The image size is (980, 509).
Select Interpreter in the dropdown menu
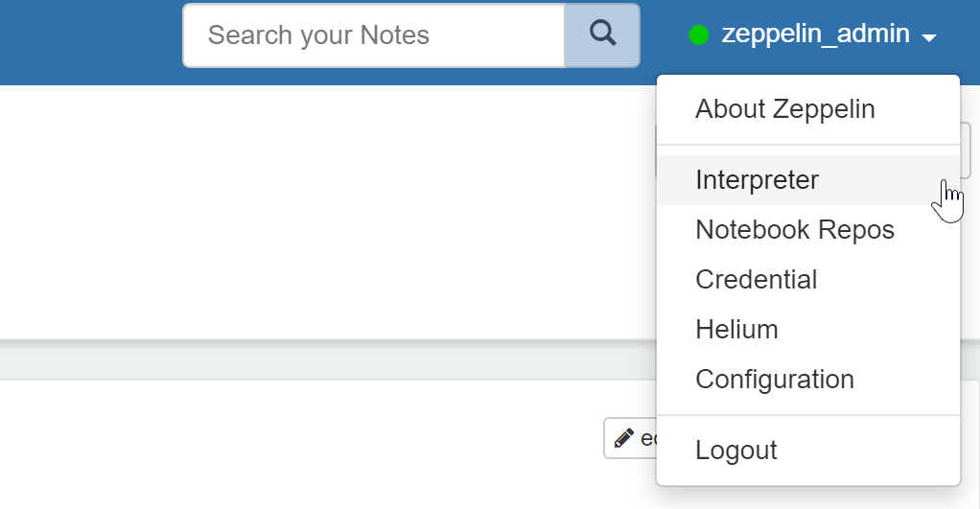[x=808, y=180]
